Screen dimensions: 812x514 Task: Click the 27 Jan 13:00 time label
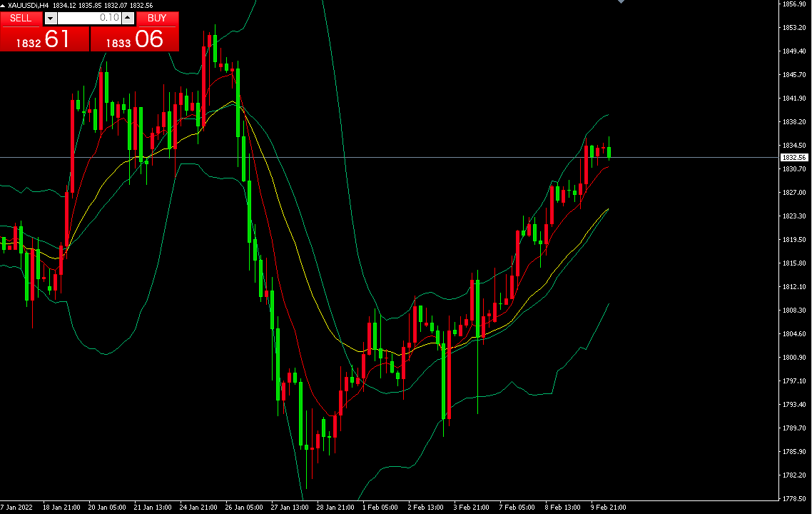click(x=290, y=508)
